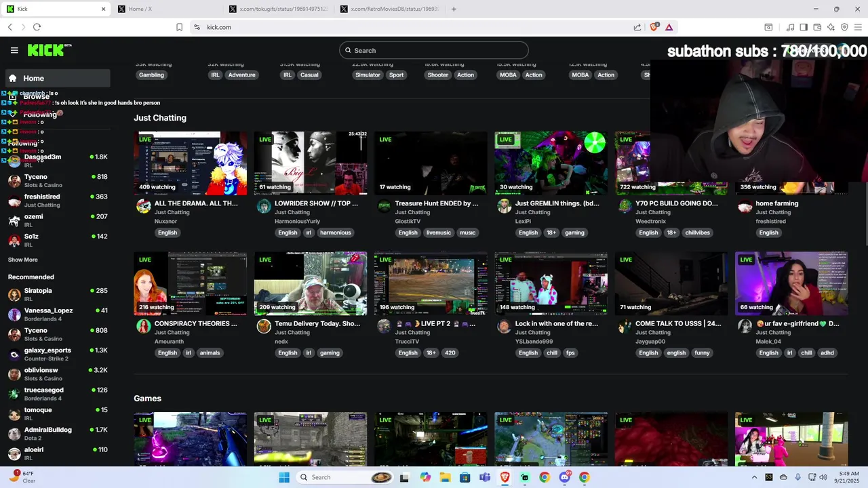Screen dimensions: 868x488
Task: Open recommended channel galaxy_esports
Action: (x=58, y=354)
